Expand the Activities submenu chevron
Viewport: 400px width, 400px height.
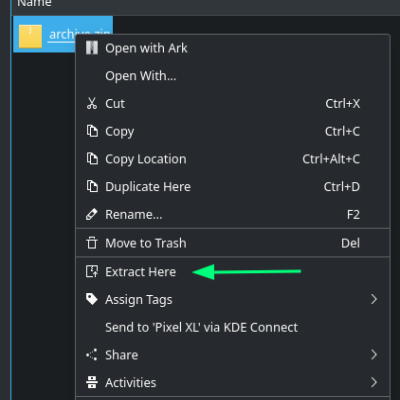[374, 382]
